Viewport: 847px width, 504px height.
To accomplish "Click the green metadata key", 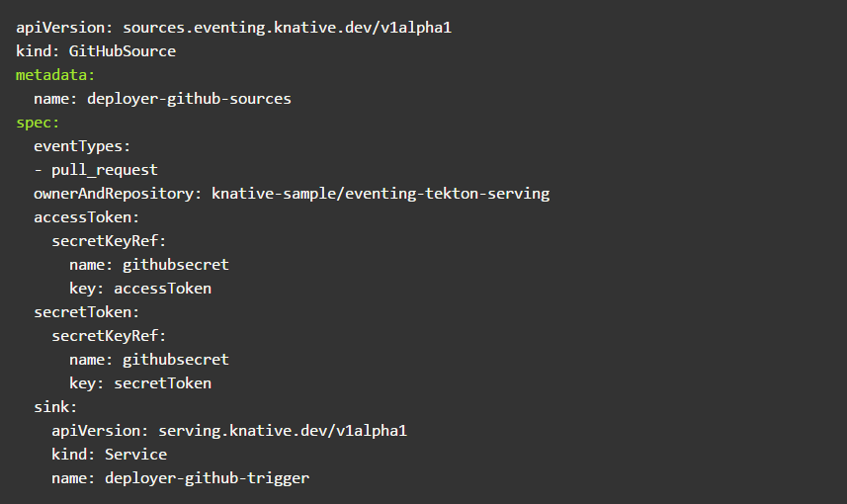I will coord(54,75).
